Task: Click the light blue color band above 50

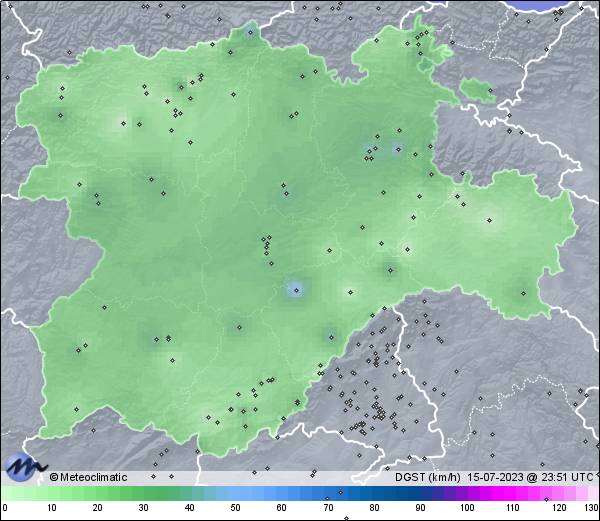Action: (235, 493)
